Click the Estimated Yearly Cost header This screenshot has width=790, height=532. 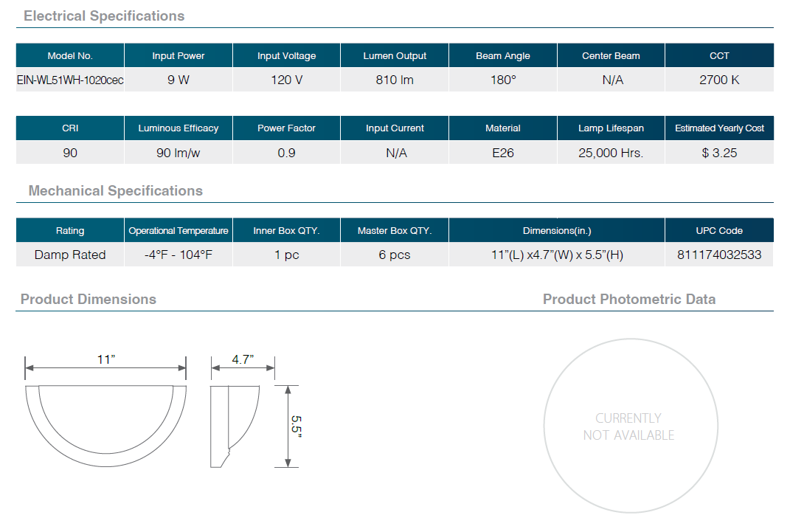(719, 128)
